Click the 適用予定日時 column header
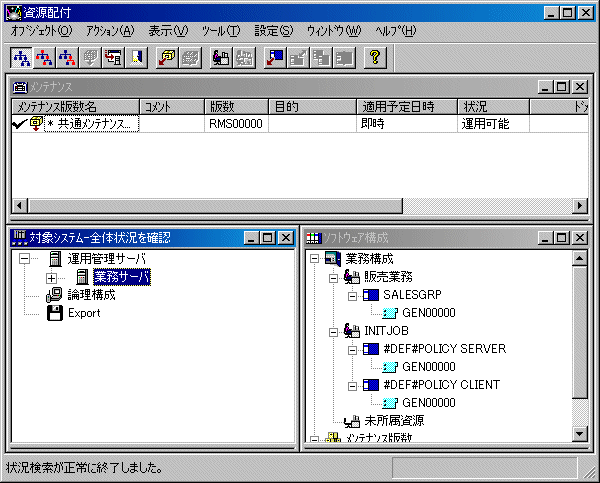Image resolution: width=600 pixels, height=483 pixels. tap(407, 106)
